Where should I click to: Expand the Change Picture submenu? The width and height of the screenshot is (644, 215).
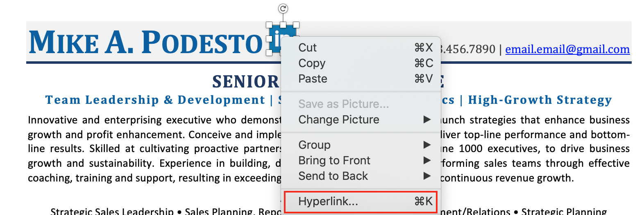tap(361, 120)
